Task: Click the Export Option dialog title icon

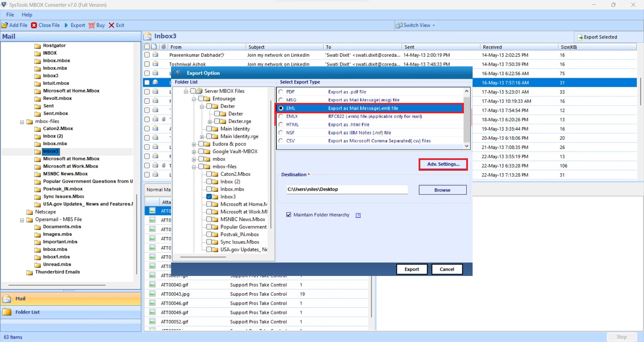Action: coord(178,73)
